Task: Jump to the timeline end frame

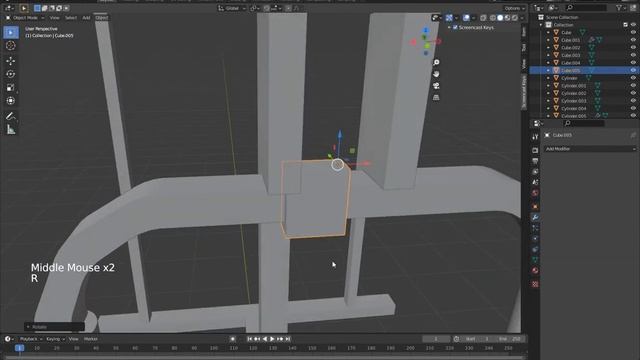Action: 288,339
